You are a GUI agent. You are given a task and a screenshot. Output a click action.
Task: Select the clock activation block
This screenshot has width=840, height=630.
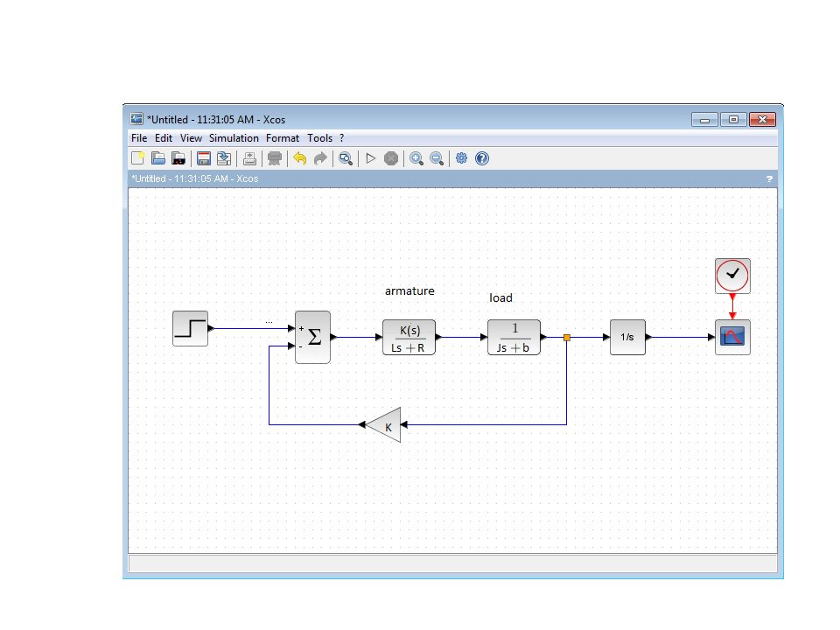[732, 276]
